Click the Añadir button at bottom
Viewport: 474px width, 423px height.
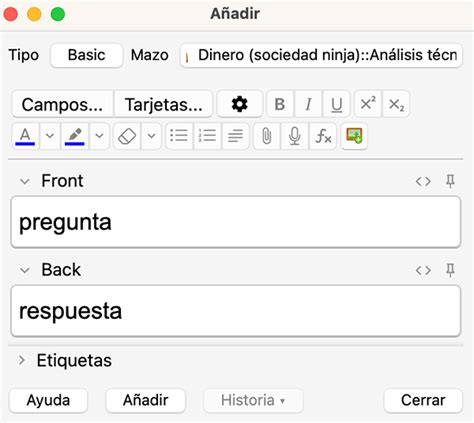click(146, 400)
